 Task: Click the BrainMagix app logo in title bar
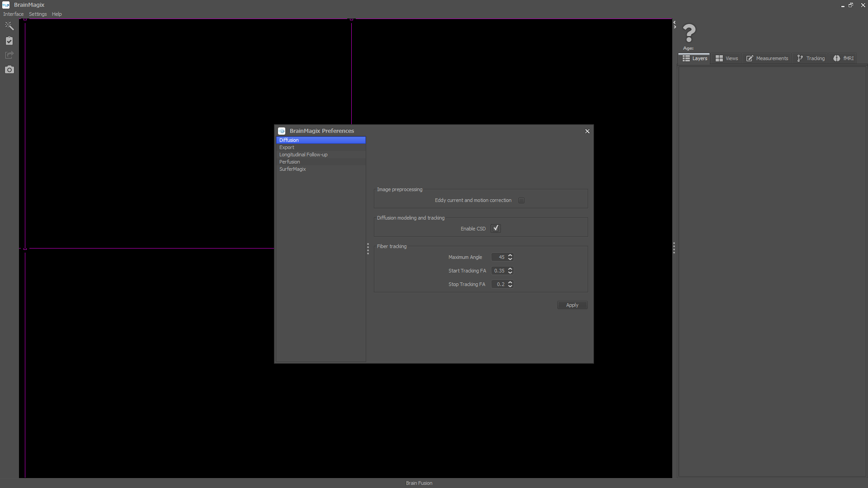[x=6, y=5]
